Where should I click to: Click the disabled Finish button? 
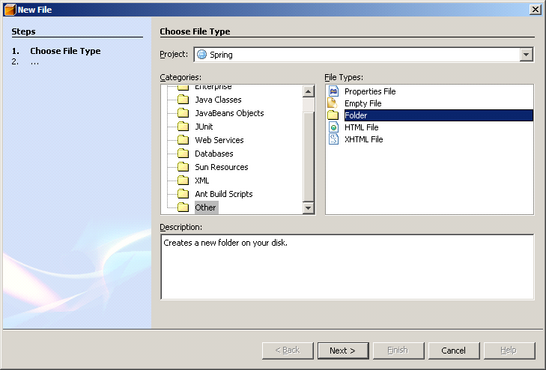point(398,351)
